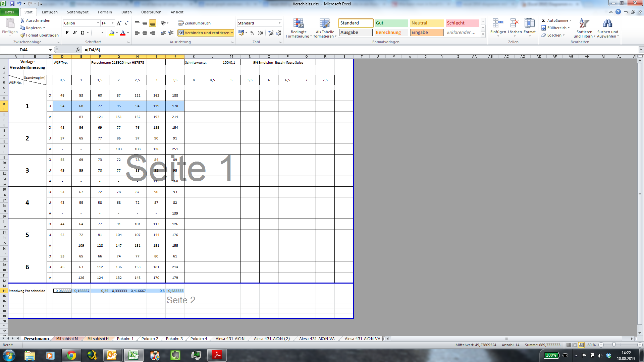
Task: Open the font name Calibri dropdown
Action: tap(98, 23)
